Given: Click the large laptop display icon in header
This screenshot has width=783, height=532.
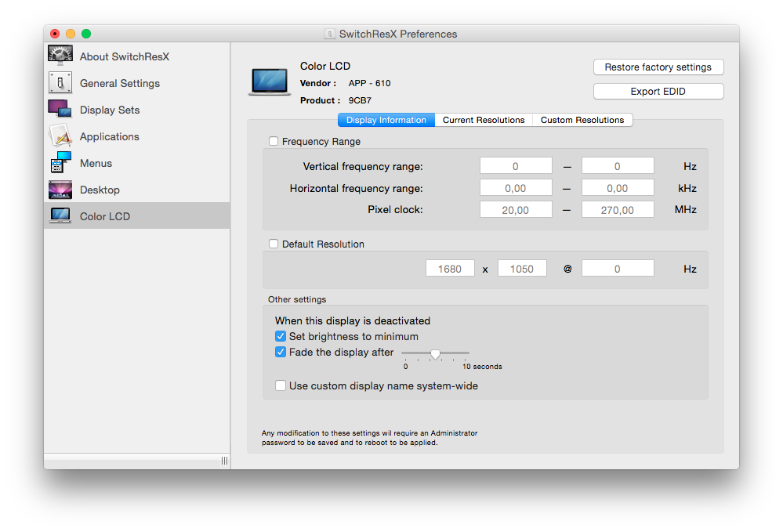Looking at the screenshot, I should [x=270, y=81].
